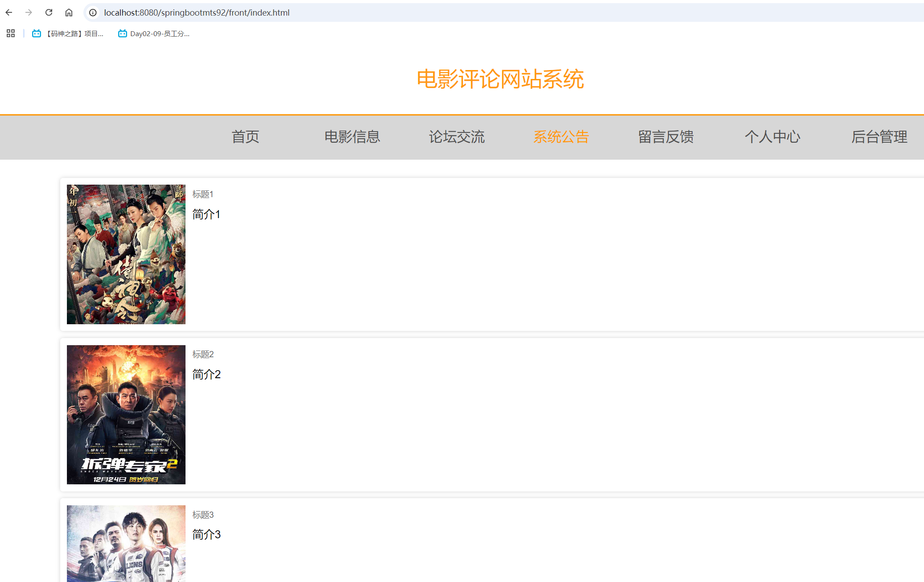Click the 标题1 announcement title
This screenshot has height=582, width=924.
pos(203,194)
